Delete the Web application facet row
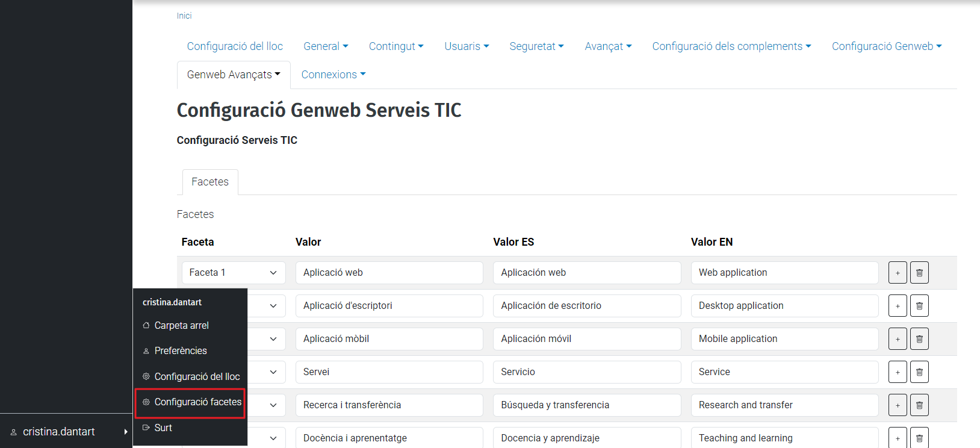Screen dimensions: 980x448 (x=919, y=273)
